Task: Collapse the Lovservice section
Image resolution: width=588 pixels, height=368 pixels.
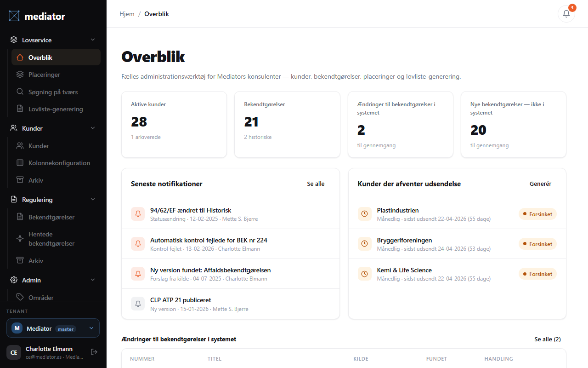Action: pos(93,40)
